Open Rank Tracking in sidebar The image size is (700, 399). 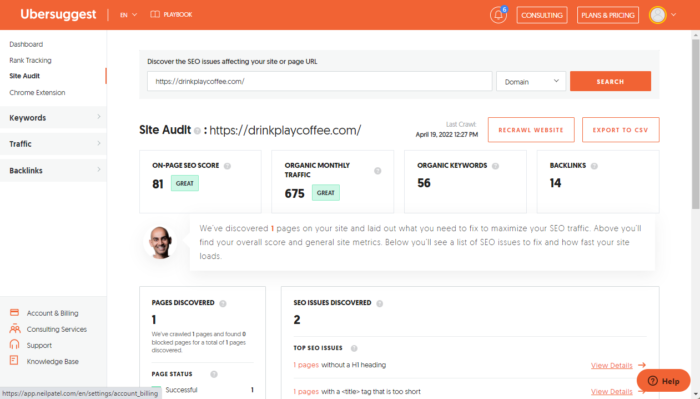click(30, 60)
